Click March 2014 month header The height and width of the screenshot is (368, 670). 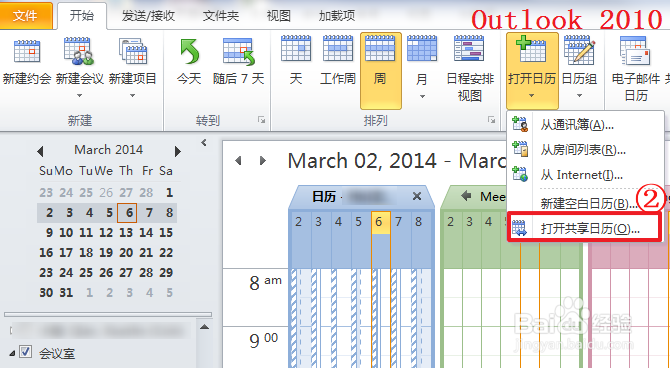(109, 150)
